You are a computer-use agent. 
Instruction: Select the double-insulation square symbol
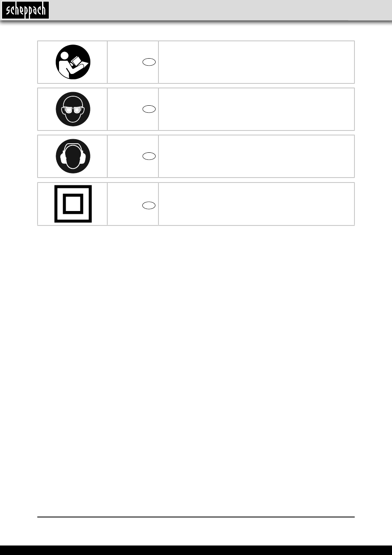point(73,204)
